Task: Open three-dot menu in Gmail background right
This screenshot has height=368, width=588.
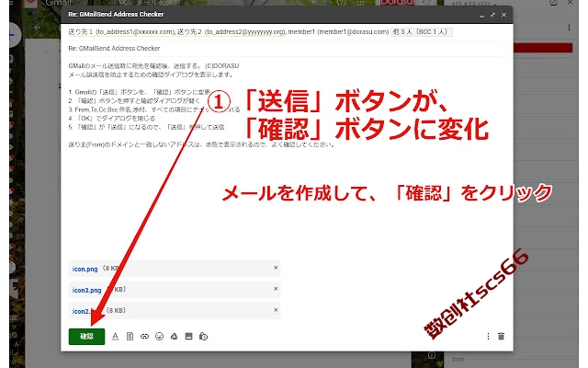Action: 569,28
